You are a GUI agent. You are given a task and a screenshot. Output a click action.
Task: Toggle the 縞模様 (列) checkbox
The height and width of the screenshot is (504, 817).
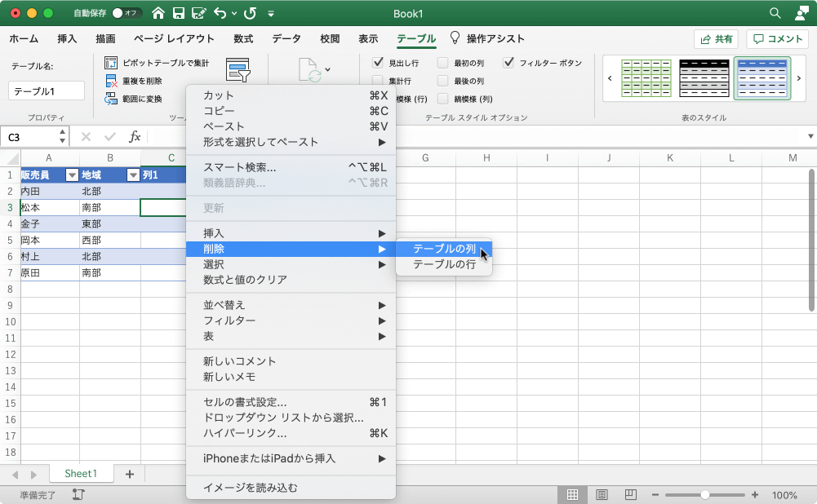tap(443, 99)
